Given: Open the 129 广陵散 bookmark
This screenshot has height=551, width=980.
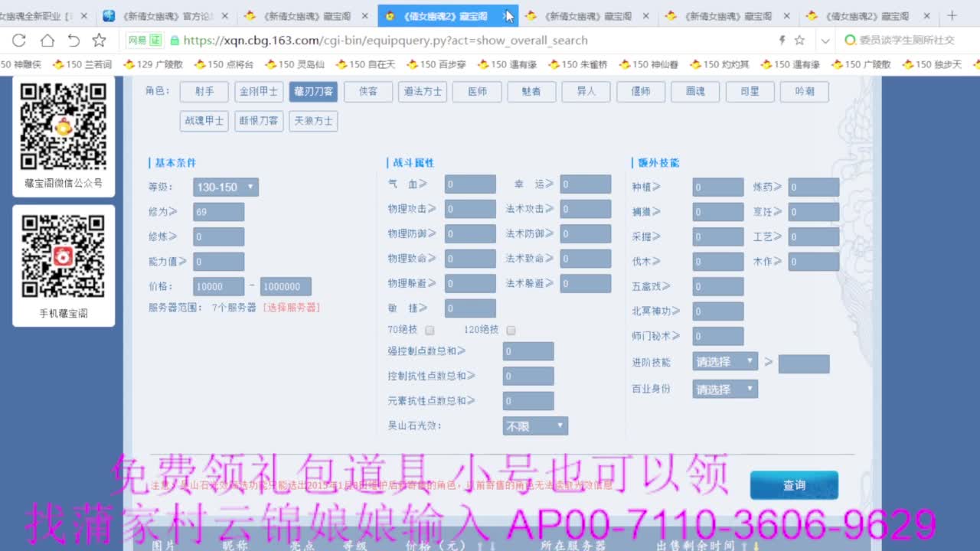Looking at the screenshot, I should [x=152, y=64].
